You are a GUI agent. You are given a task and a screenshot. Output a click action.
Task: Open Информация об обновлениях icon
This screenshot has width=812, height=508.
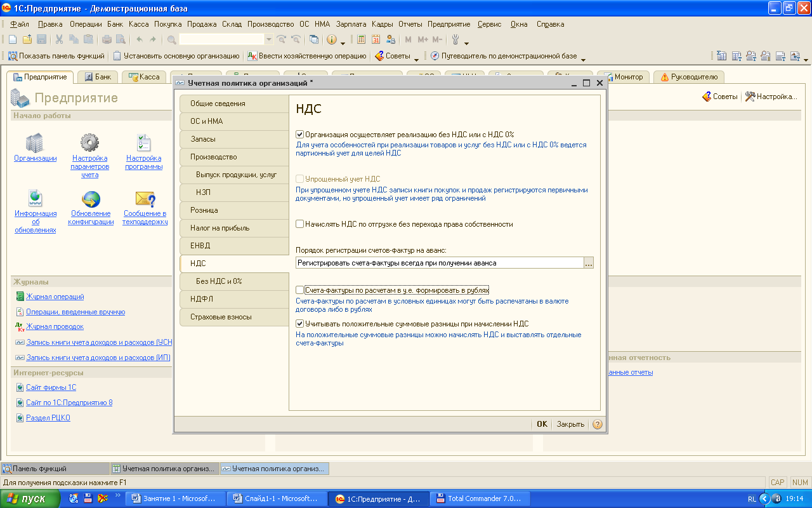(35, 198)
